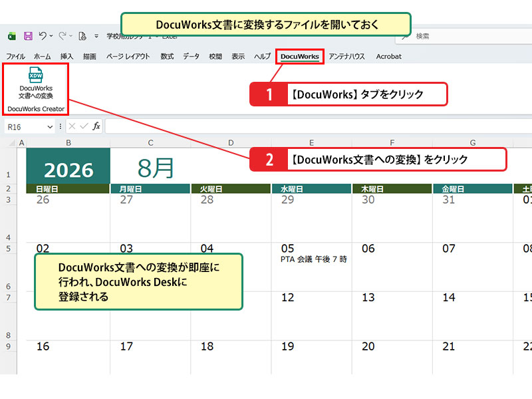Select column B header
The width and height of the screenshot is (532, 399).
point(68,143)
